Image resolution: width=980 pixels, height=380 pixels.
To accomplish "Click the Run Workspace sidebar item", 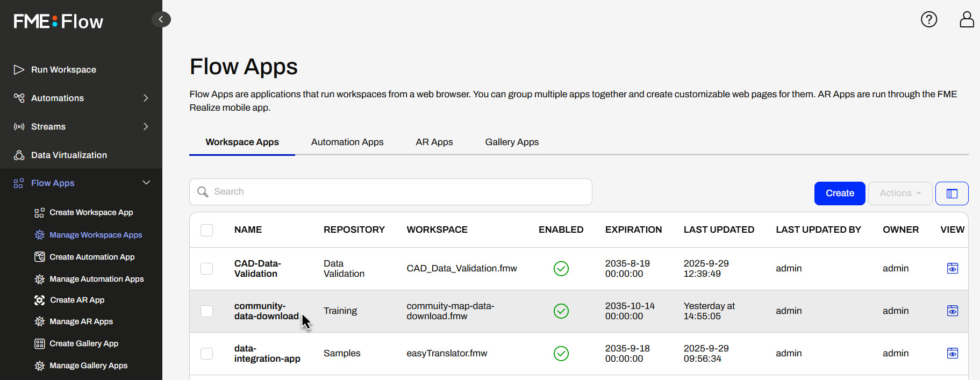I will pyautogui.click(x=63, y=70).
